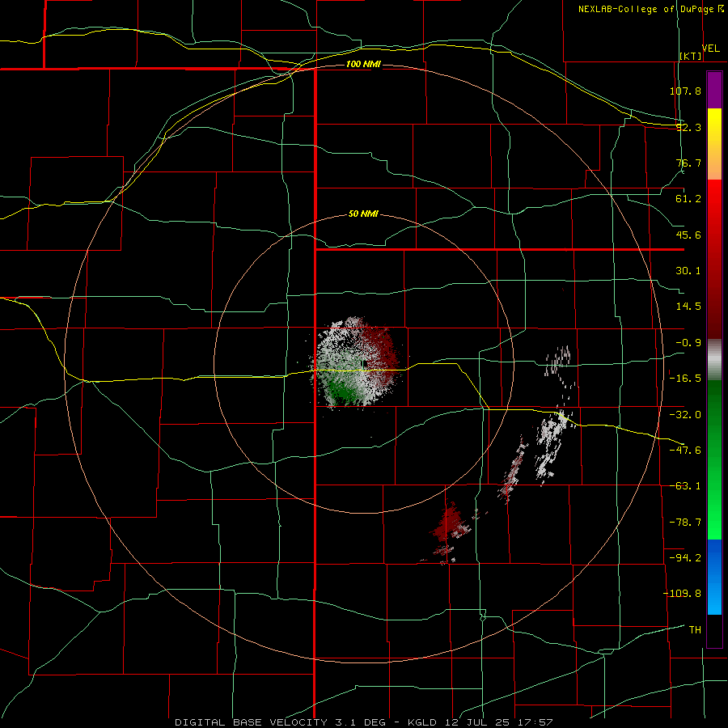Click the TH label on the scale
The width and height of the screenshot is (728, 728).
pos(695,630)
